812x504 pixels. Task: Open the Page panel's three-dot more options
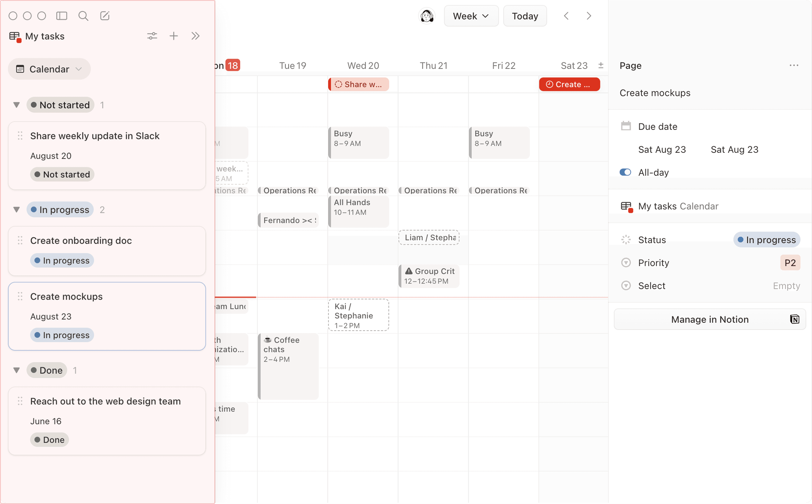click(794, 65)
